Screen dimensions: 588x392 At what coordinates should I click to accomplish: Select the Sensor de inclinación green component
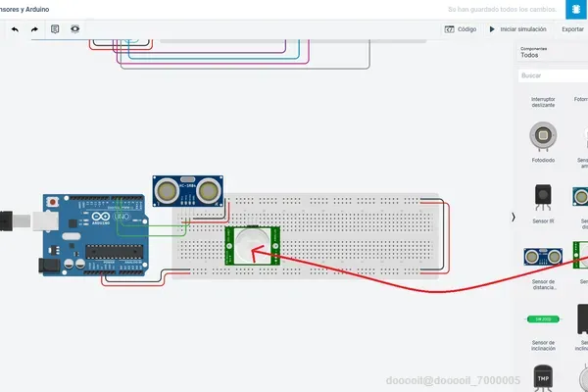[543, 331]
